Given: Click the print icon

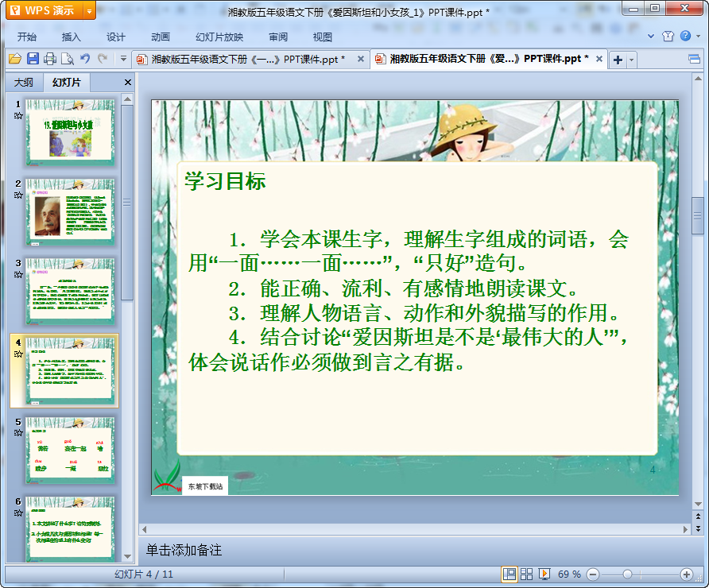Looking at the screenshot, I should tap(50, 59).
